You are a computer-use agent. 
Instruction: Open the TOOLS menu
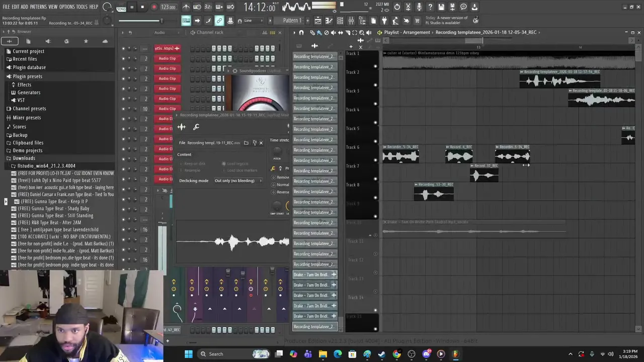[82, 7]
